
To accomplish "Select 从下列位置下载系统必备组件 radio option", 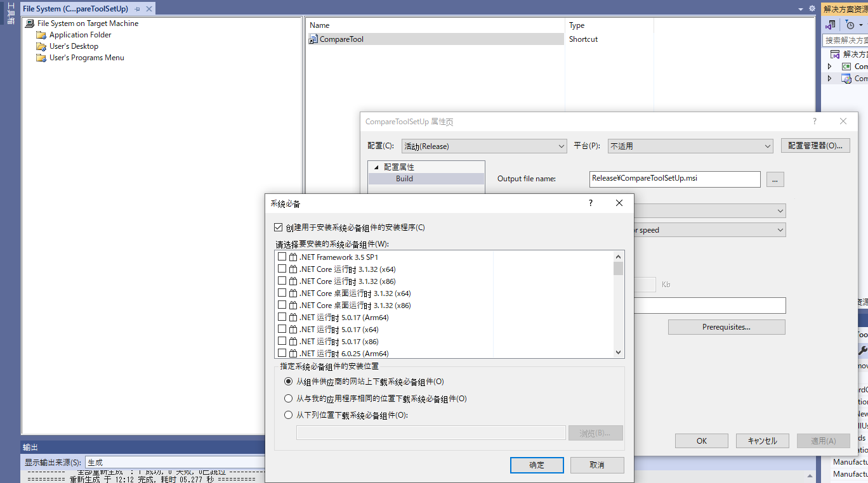I will point(289,415).
